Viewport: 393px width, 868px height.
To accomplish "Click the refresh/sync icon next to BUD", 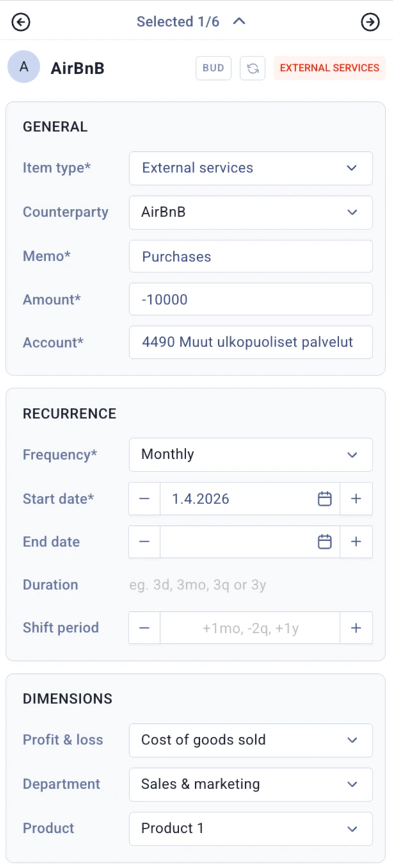I will coord(253,68).
